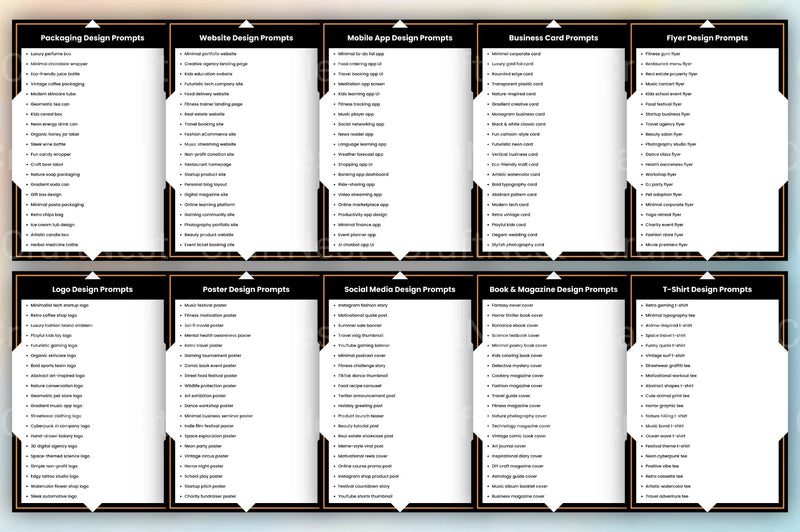
Task: Select 'YouTube gaming banner' list item
Action: tap(363, 345)
